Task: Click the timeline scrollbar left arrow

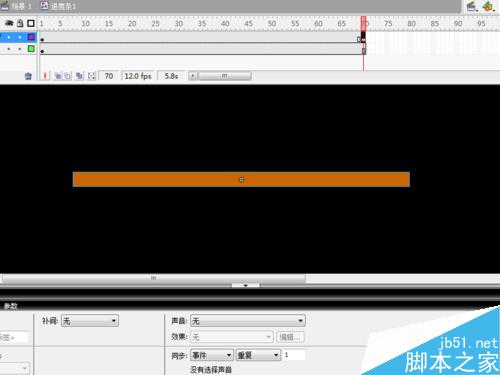Action: tap(193, 76)
